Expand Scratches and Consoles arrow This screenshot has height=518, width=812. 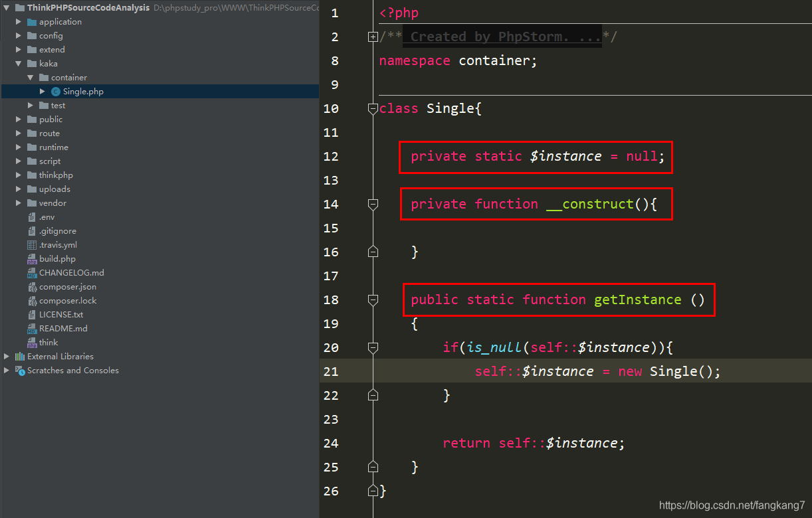[x=7, y=371]
